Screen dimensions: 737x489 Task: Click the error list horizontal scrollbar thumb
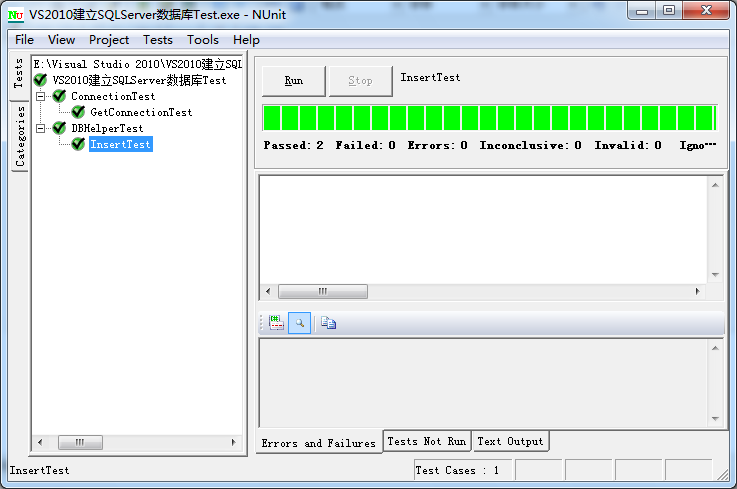point(323,291)
